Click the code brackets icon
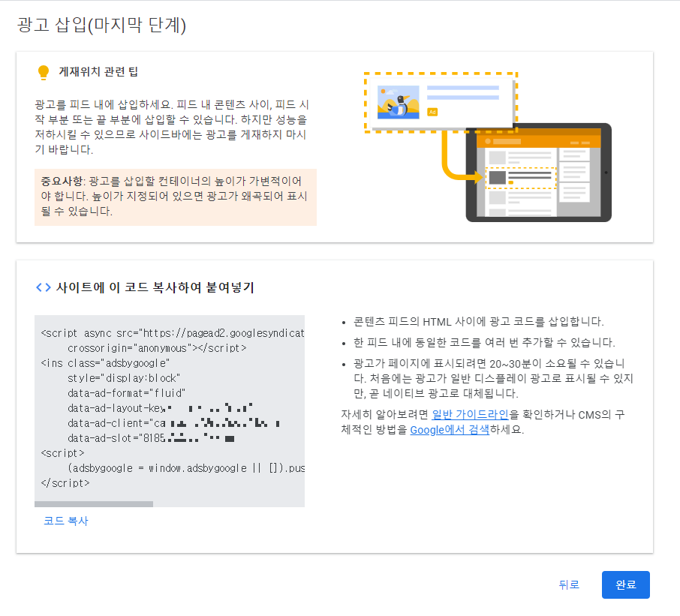 [44, 287]
